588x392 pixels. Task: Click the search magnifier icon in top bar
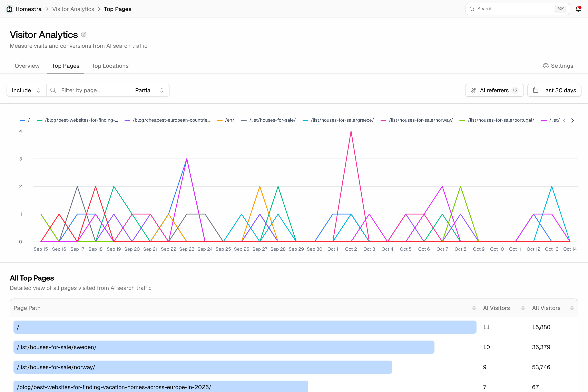pyautogui.click(x=472, y=9)
